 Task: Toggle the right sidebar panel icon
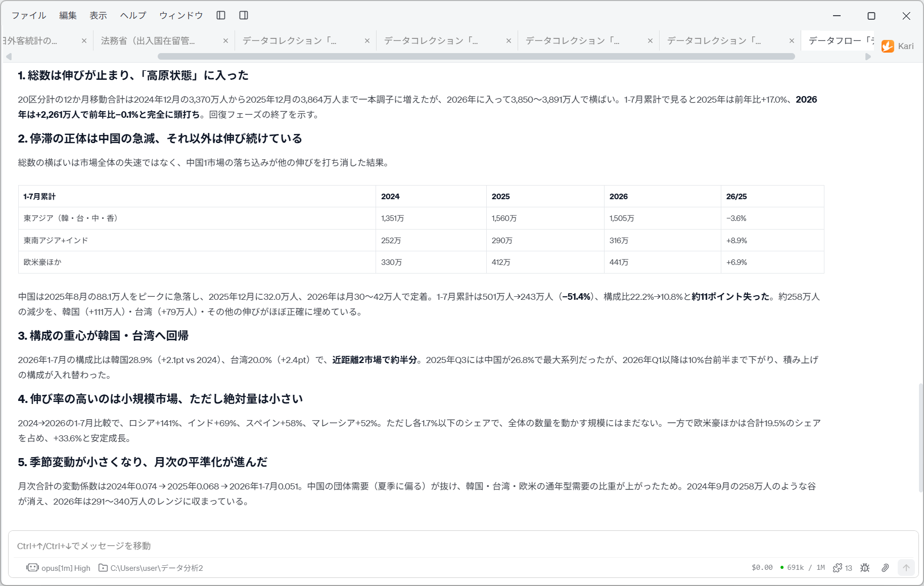coord(244,15)
